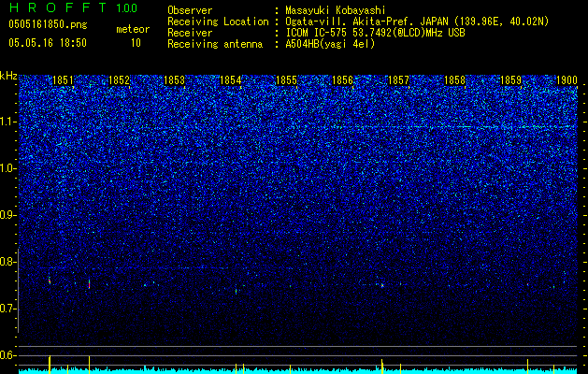Click the red meteor echo between 1851 and 1852
Image resolution: width=588 pixels, height=374 pixels.
point(89,284)
